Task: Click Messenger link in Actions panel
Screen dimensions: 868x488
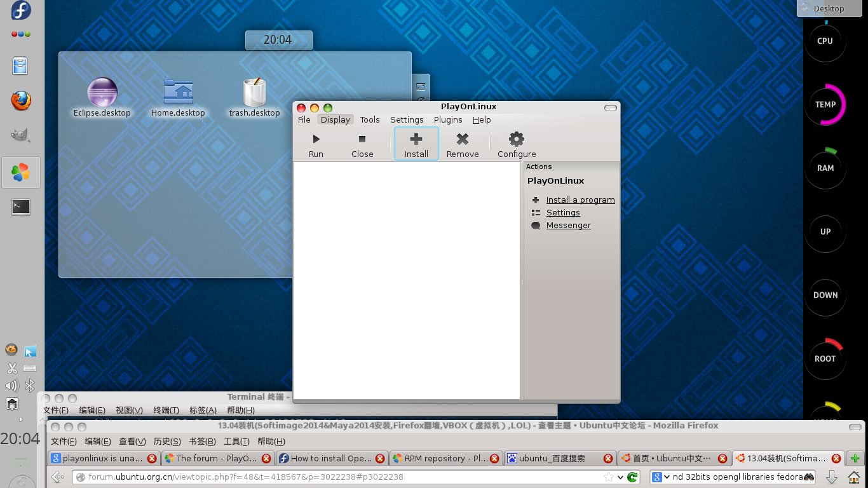Action: [568, 225]
